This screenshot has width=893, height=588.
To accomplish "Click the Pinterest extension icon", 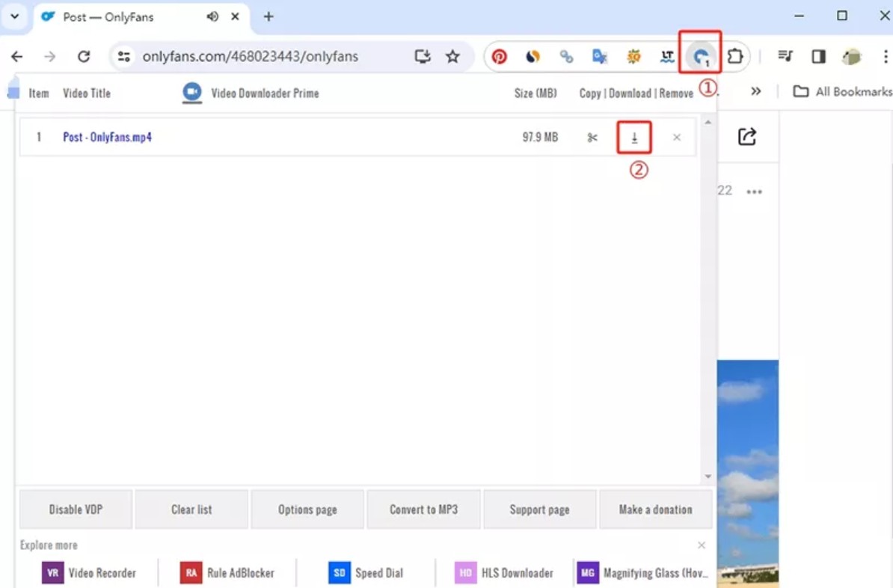I will [x=500, y=56].
